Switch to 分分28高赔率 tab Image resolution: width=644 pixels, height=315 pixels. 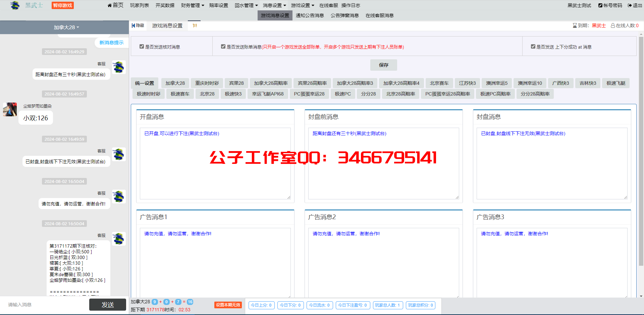[x=535, y=94]
